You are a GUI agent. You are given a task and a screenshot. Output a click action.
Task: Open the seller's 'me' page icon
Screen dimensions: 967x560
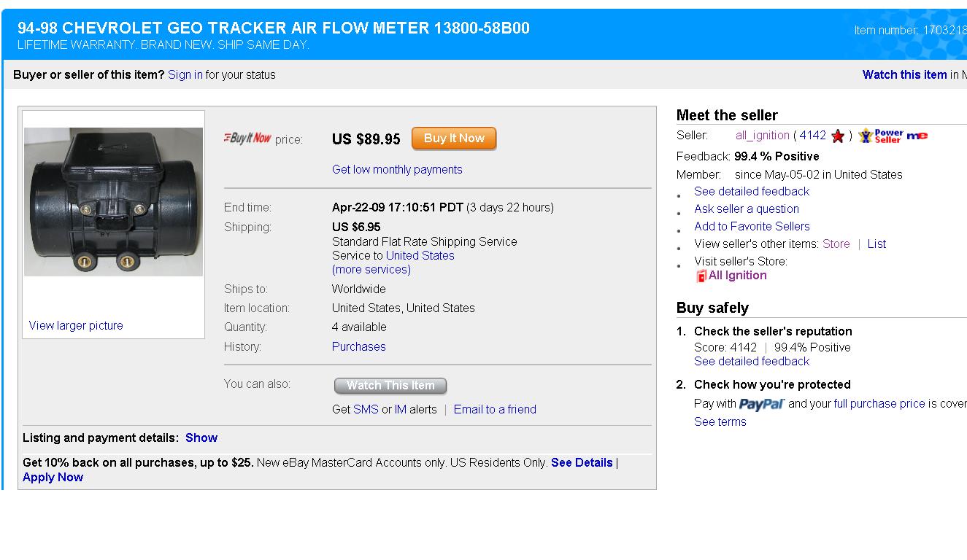point(917,136)
